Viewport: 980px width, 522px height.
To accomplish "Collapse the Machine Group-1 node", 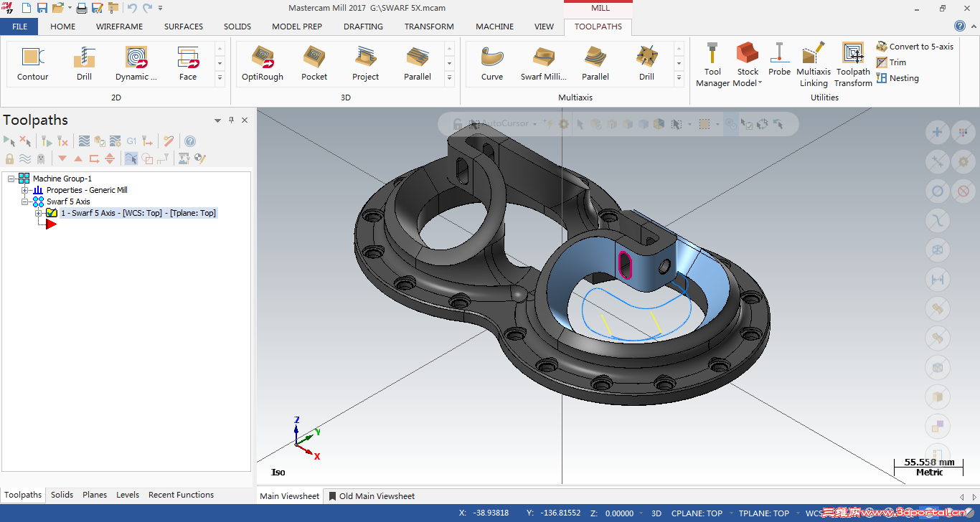I will (11, 179).
